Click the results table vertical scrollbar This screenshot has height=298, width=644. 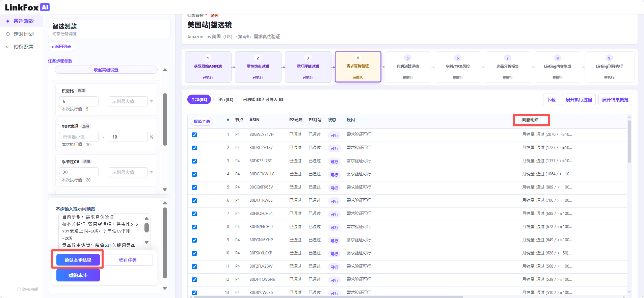click(629, 142)
